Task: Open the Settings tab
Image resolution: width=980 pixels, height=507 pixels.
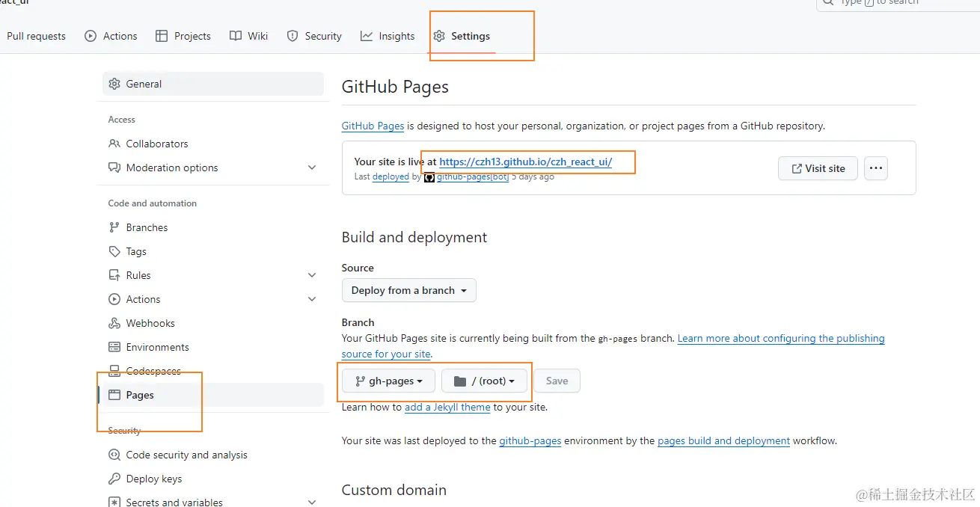Action: click(462, 36)
